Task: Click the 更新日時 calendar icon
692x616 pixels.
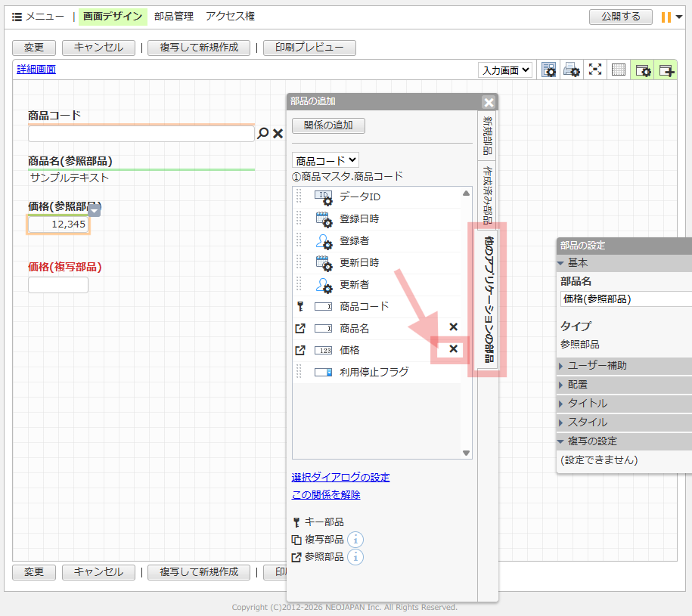Action: coord(324,263)
